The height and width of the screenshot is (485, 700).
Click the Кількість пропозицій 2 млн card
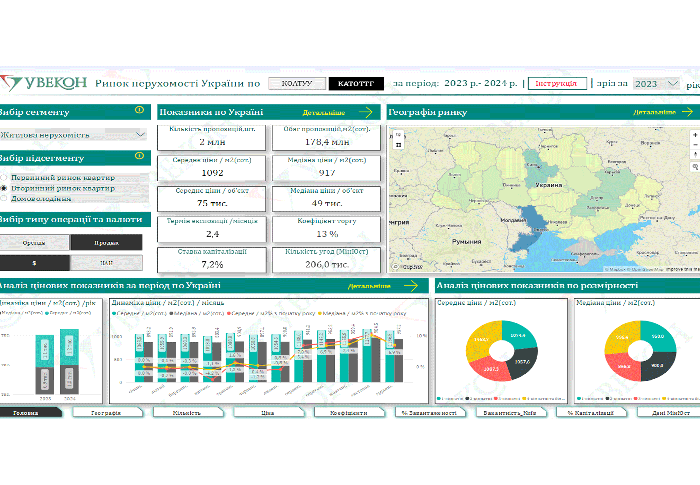click(212, 137)
